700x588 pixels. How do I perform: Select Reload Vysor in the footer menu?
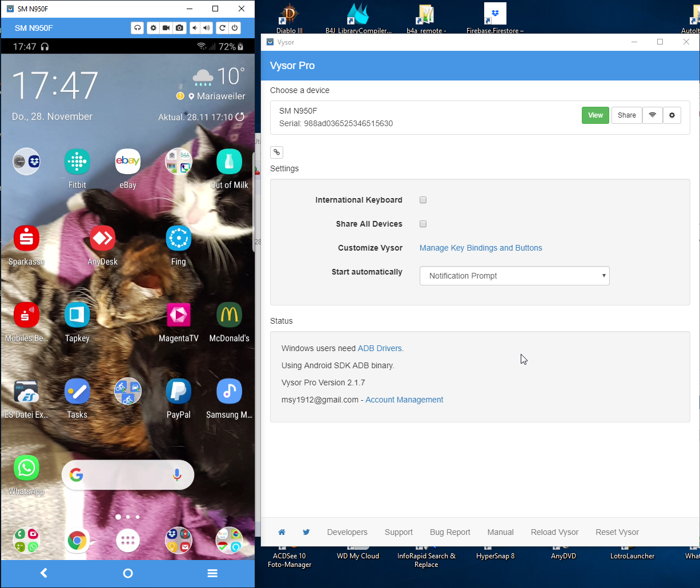pos(554,532)
